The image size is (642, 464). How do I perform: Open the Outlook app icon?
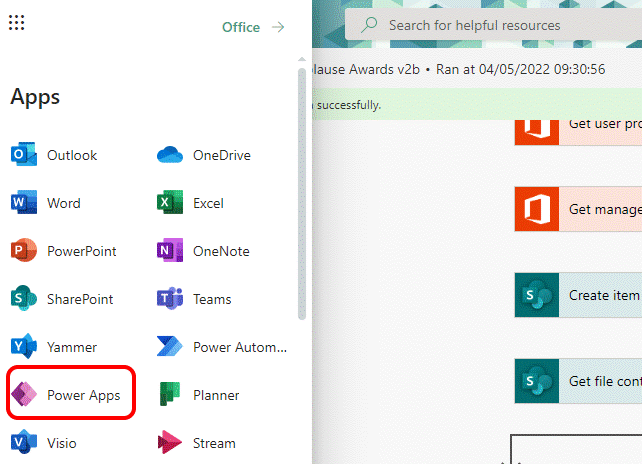pyautogui.click(x=24, y=155)
